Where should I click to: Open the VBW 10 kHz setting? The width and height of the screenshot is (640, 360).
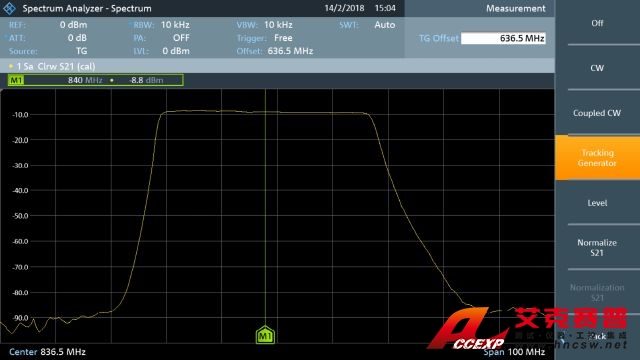[264, 25]
